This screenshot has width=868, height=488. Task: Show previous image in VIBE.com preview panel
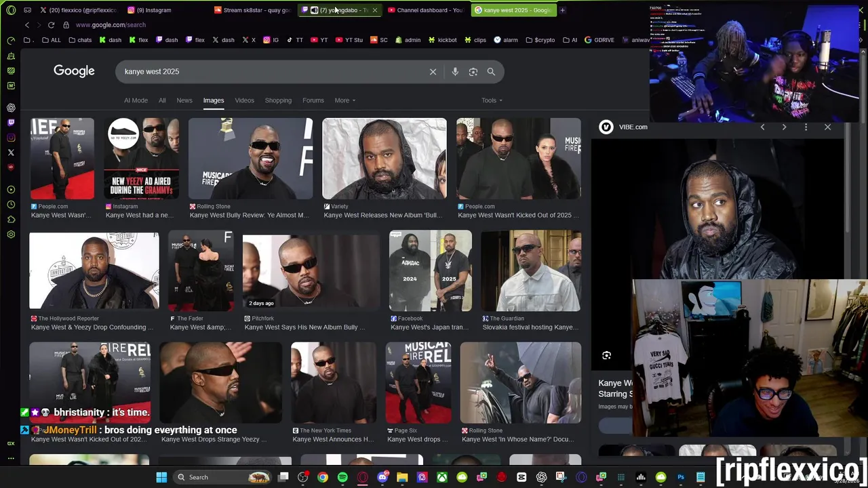pos(762,127)
